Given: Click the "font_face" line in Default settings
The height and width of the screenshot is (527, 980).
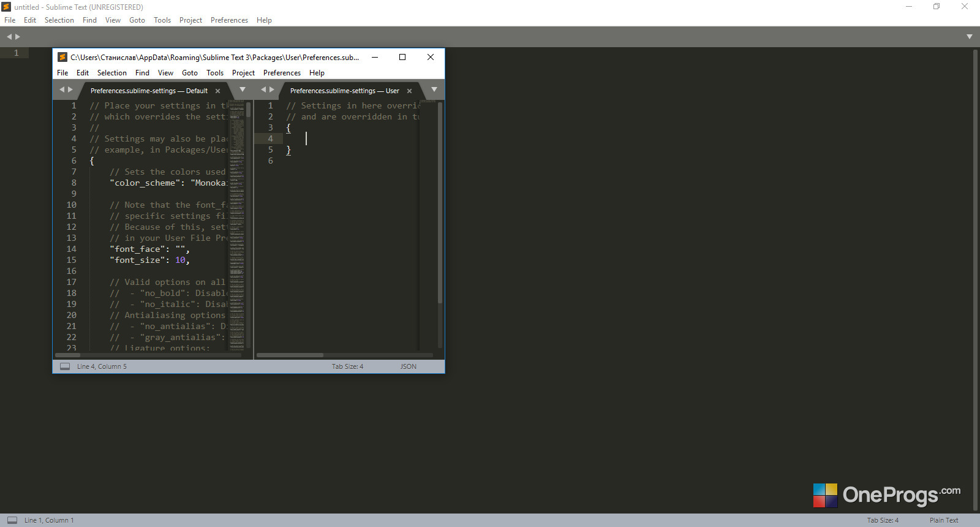Looking at the screenshot, I should 150,249.
